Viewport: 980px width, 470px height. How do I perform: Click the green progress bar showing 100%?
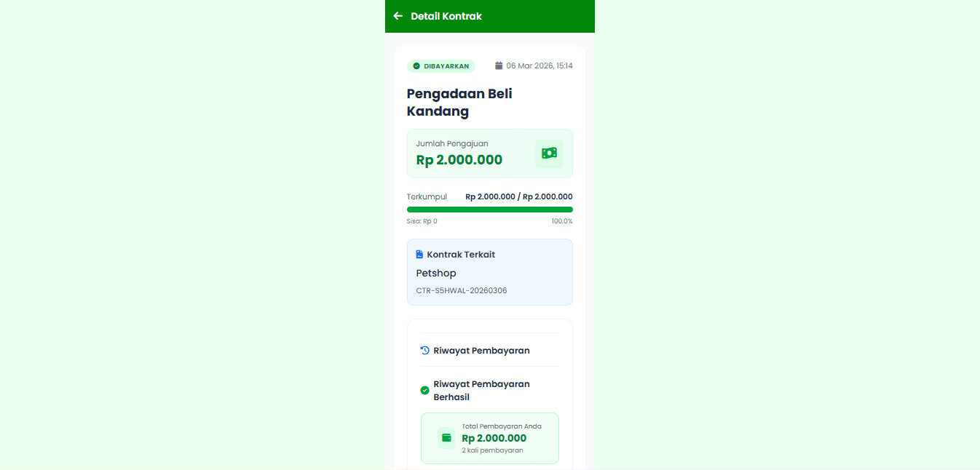(x=489, y=209)
